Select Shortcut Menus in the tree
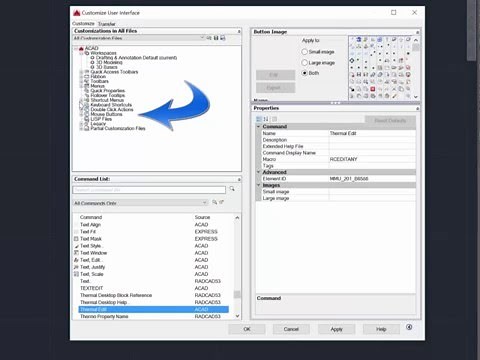Viewport: 480px width, 360px height. 107,100
